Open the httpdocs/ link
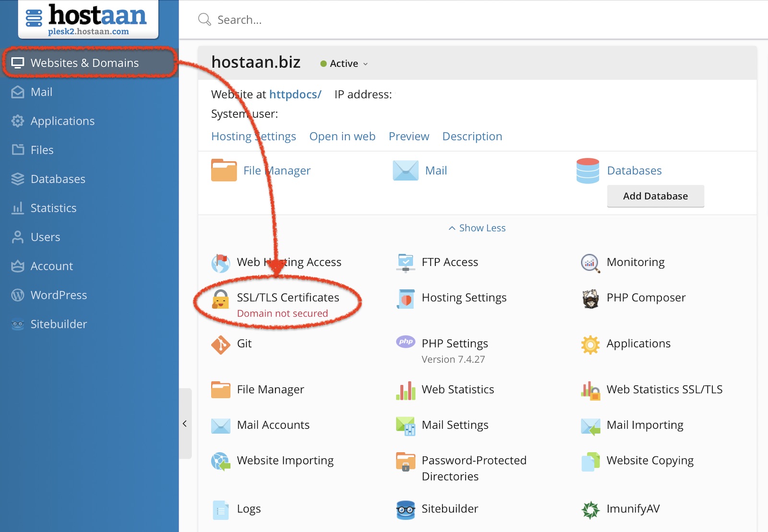 295,95
